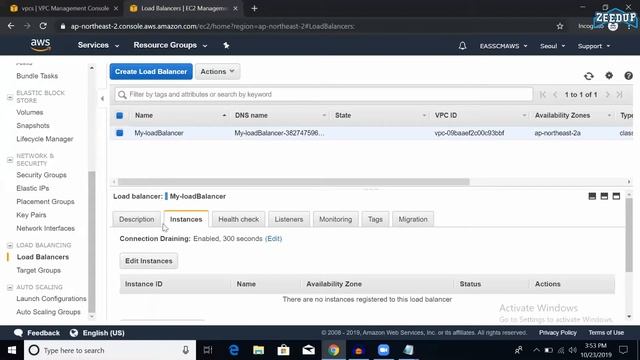The image size is (640, 360).
Task: Open the help question mark icon
Action: tap(629, 76)
